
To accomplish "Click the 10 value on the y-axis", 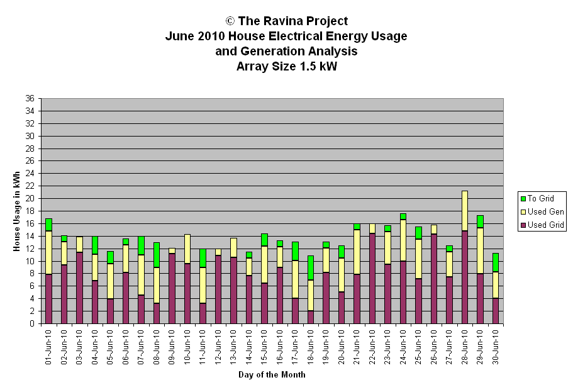I will tap(30, 261).
